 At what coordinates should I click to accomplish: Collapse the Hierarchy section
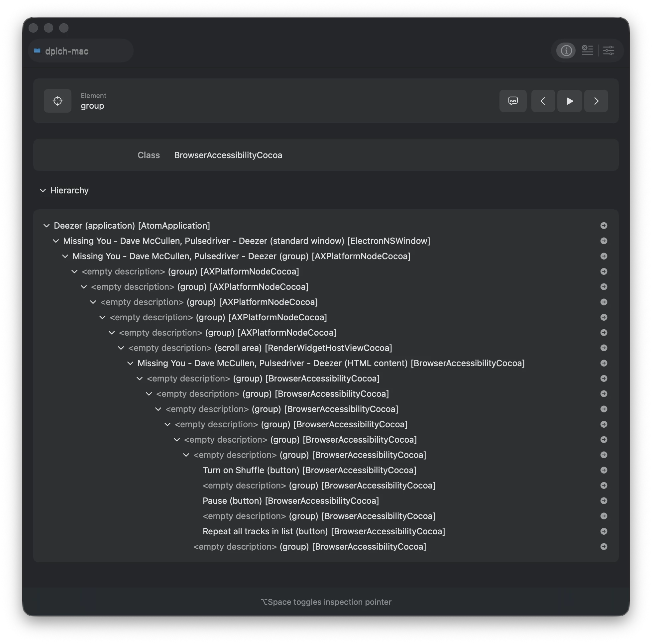43,190
